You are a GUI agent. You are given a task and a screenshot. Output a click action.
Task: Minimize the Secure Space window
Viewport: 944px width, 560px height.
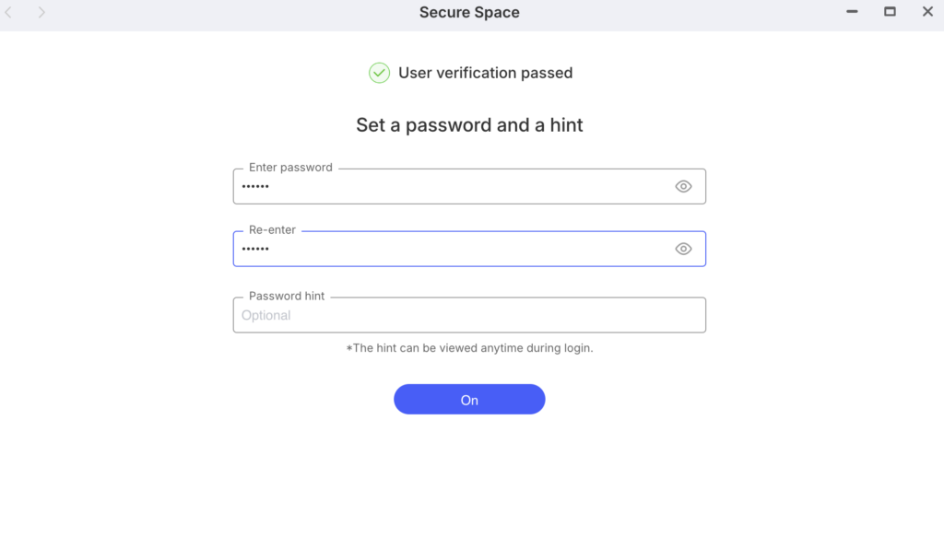pyautogui.click(x=853, y=12)
